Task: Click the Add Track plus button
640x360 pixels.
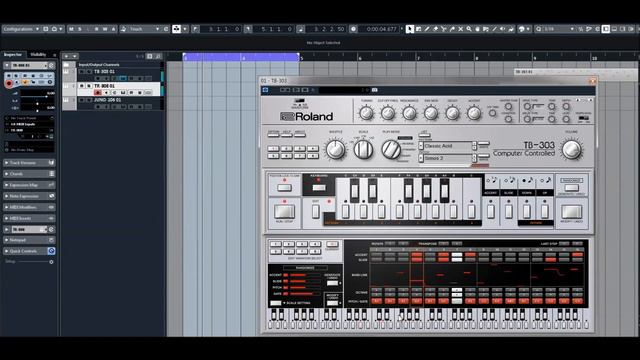Action: (67, 56)
